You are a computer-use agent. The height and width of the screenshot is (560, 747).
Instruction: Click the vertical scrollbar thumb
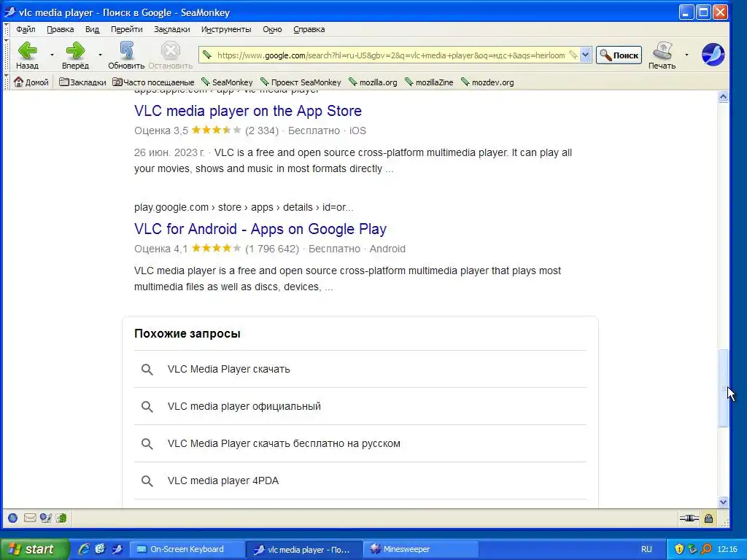[x=723, y=388]
